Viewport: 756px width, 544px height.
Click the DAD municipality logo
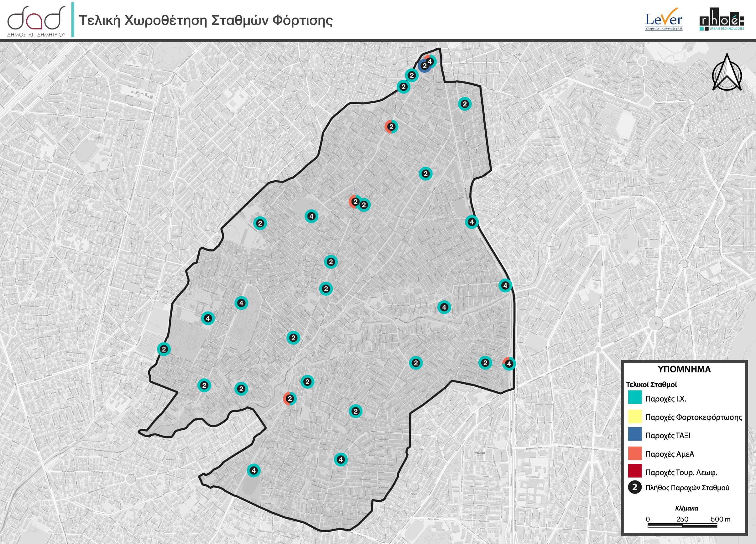[x=36, y=19]
